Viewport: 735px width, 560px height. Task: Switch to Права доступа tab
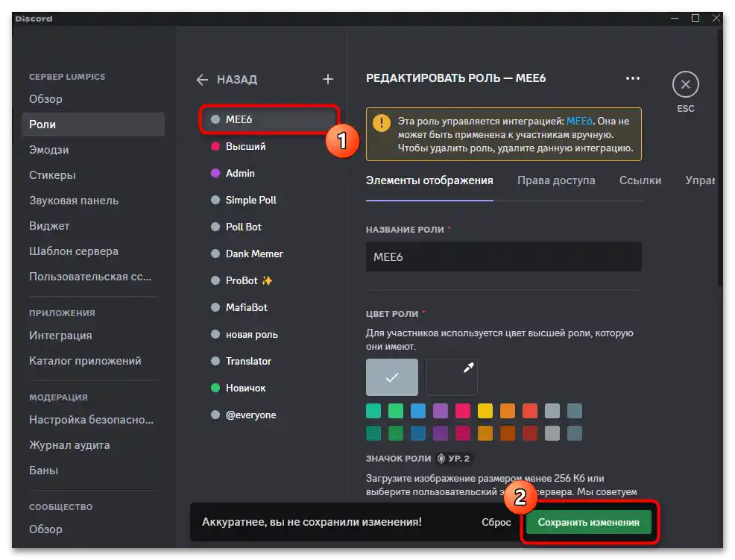tap(556, 180)
